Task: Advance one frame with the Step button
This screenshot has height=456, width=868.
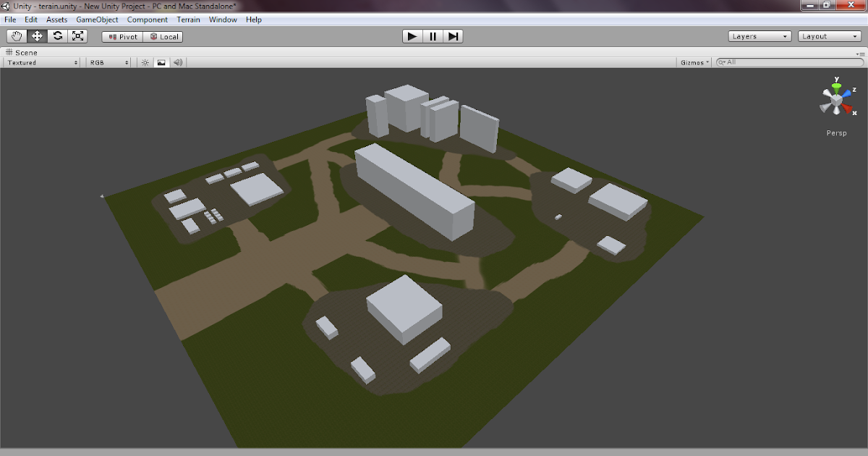Action: tap(453, 36)
